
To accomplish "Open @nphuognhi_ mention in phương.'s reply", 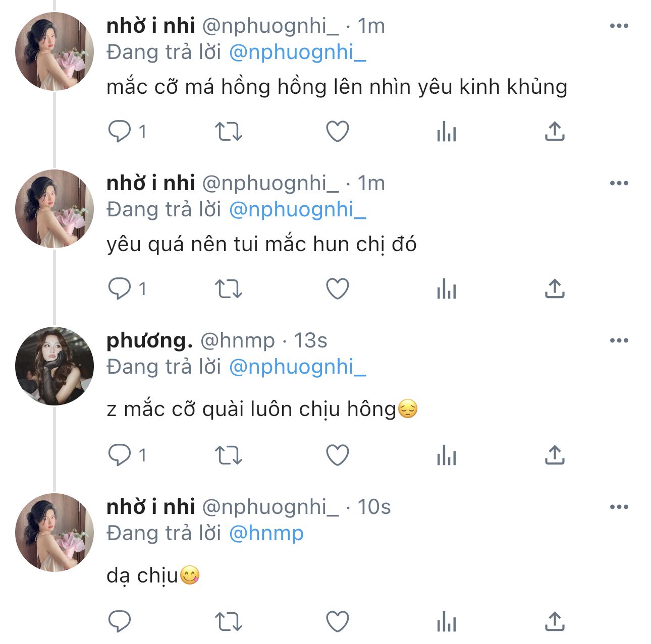I will coord(297,367).
